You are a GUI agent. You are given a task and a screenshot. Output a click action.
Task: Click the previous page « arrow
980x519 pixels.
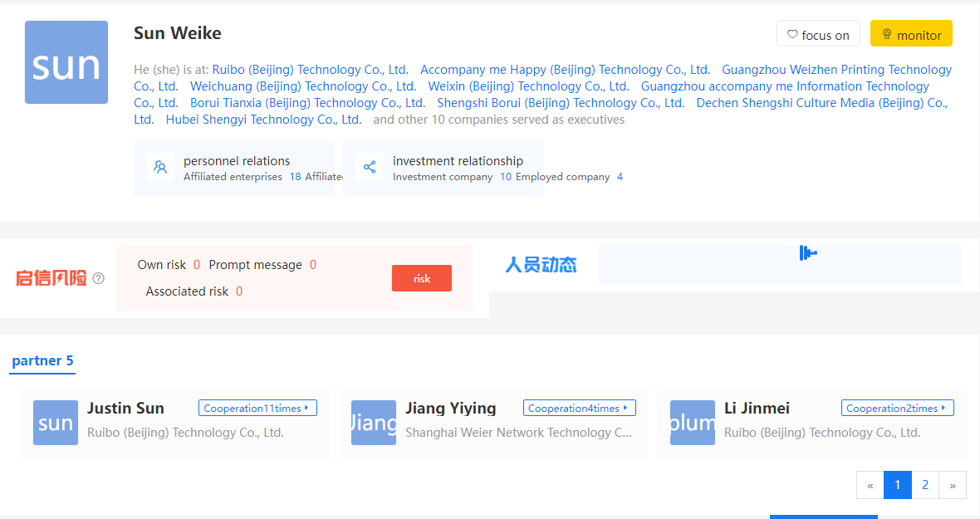click(x=870, y=485)
